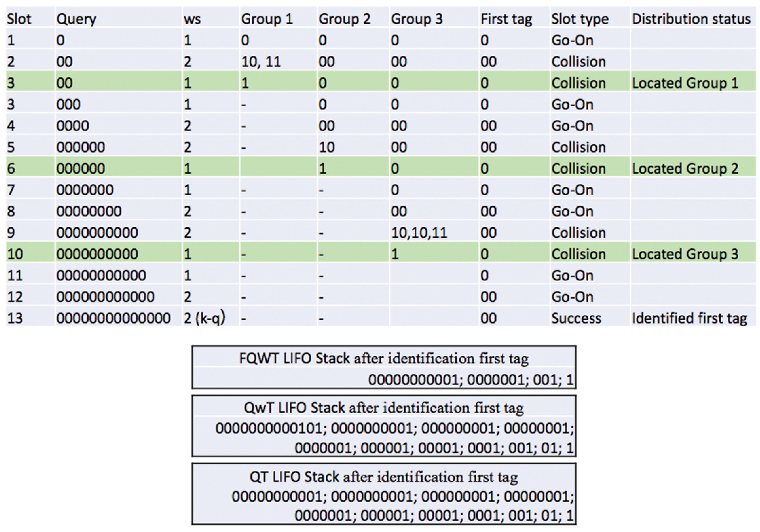Click the 'Located Group 3' status cell
The width and height of the screenshot is (760, 532).
685,254
